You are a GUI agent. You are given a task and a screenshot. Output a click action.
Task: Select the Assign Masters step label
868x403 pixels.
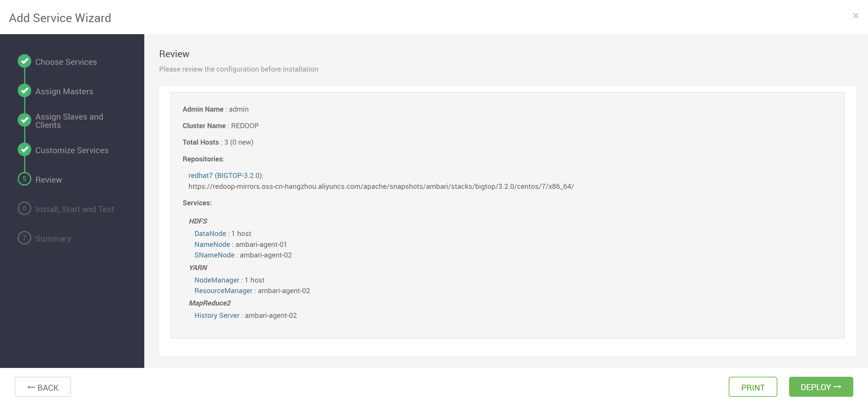(64, 91)
